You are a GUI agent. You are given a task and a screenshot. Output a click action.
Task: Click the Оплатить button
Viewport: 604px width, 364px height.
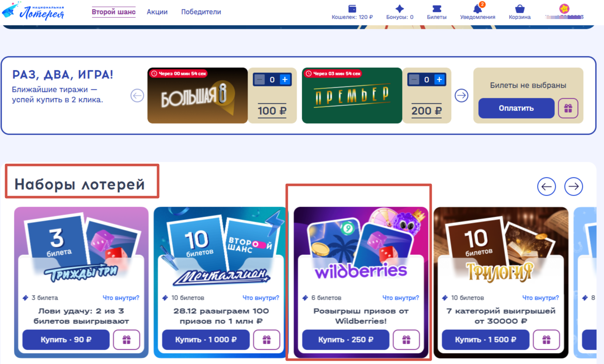click(x=516, y=108)
